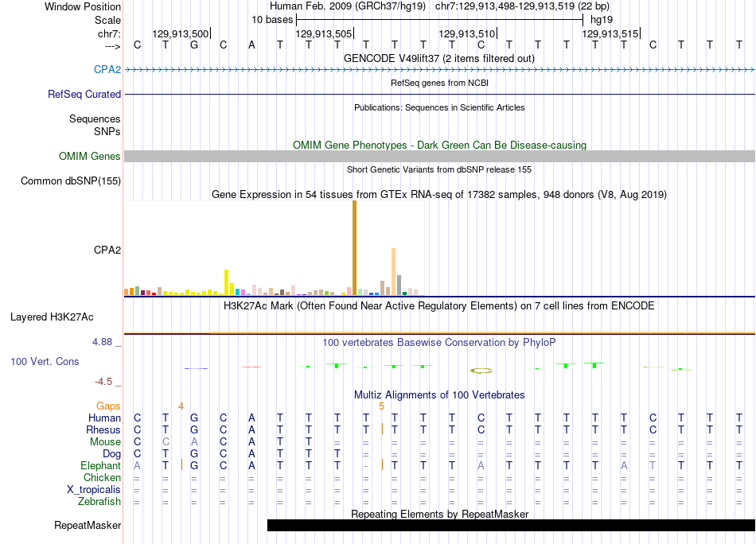Select the chr7: ruler label
Image resolution: width=756 pixels, height=544 pixels.
point(109,33)
